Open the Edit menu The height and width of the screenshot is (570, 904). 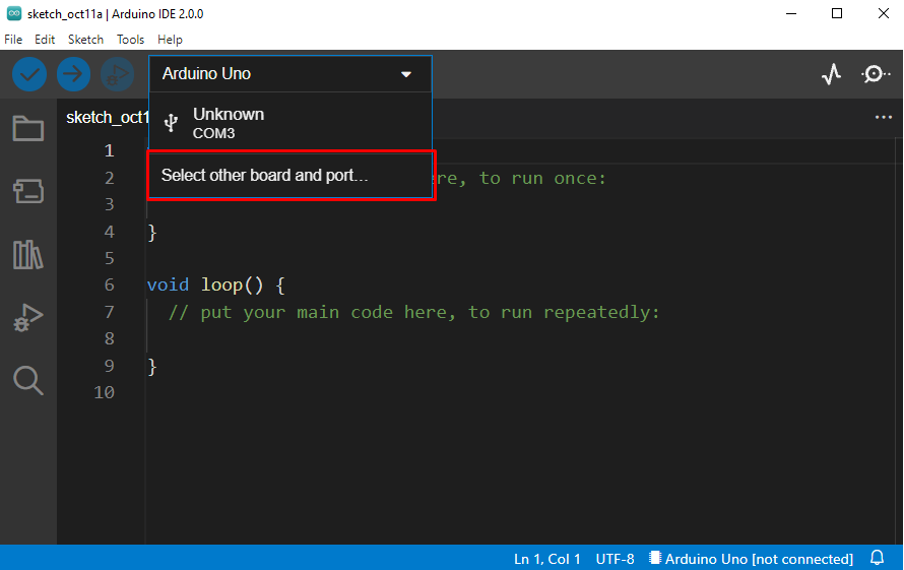coord(44,39)
